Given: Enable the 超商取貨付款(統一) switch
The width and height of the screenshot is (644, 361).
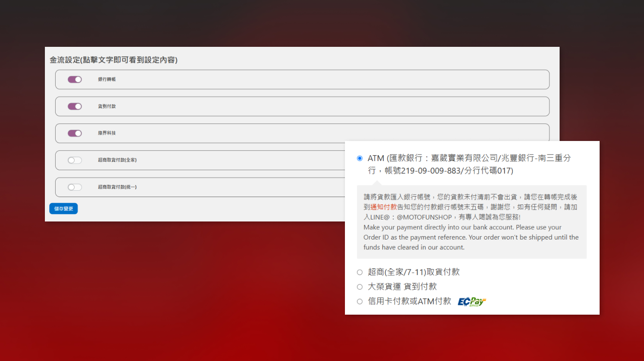Looking at the screenshot, I should 75,187.
